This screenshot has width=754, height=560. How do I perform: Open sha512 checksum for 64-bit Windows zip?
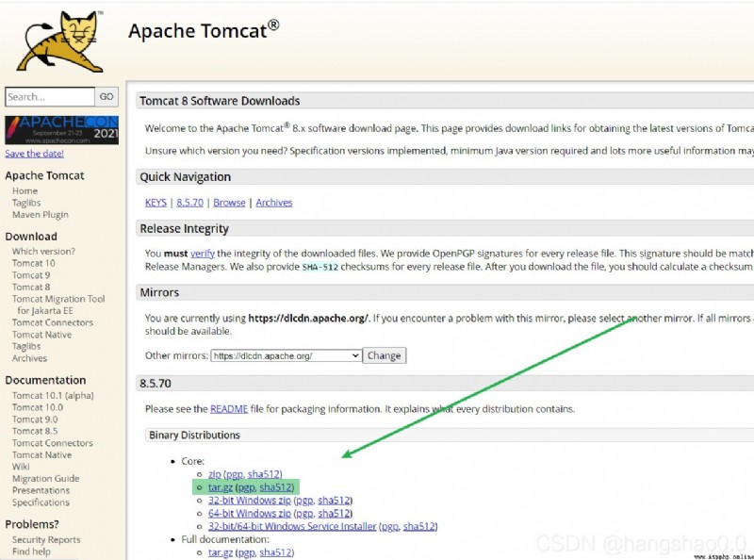pos(335,513)
